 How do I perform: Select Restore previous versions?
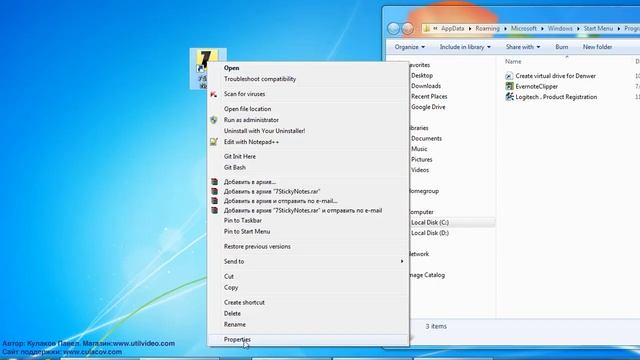[x=257, y=247]
